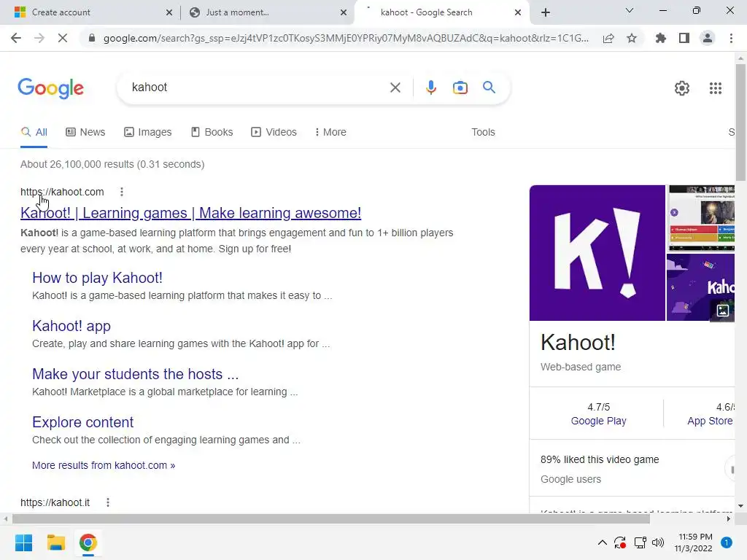Screen dimensions: 747x560
Task: Open the volume speaker tray icon
Action: 658,542
